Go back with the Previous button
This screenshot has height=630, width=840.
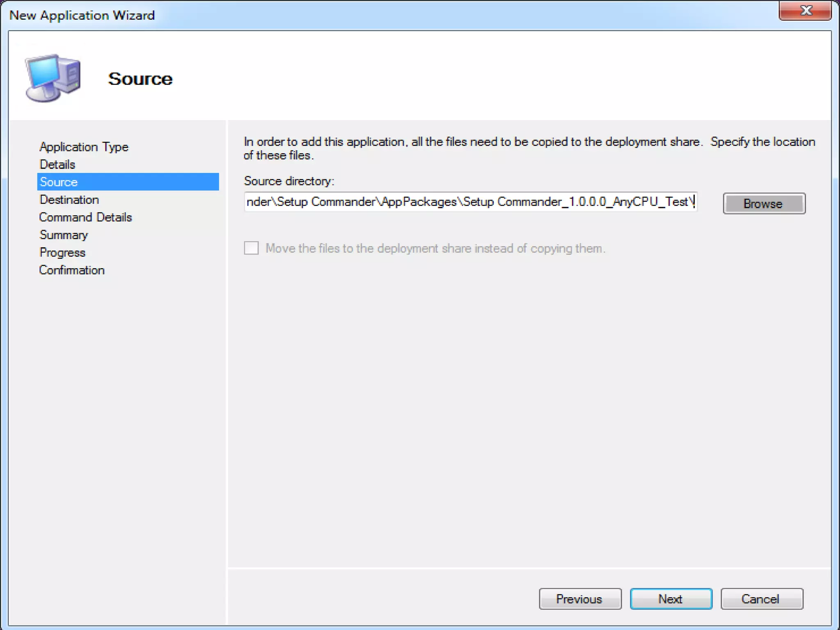580,599
